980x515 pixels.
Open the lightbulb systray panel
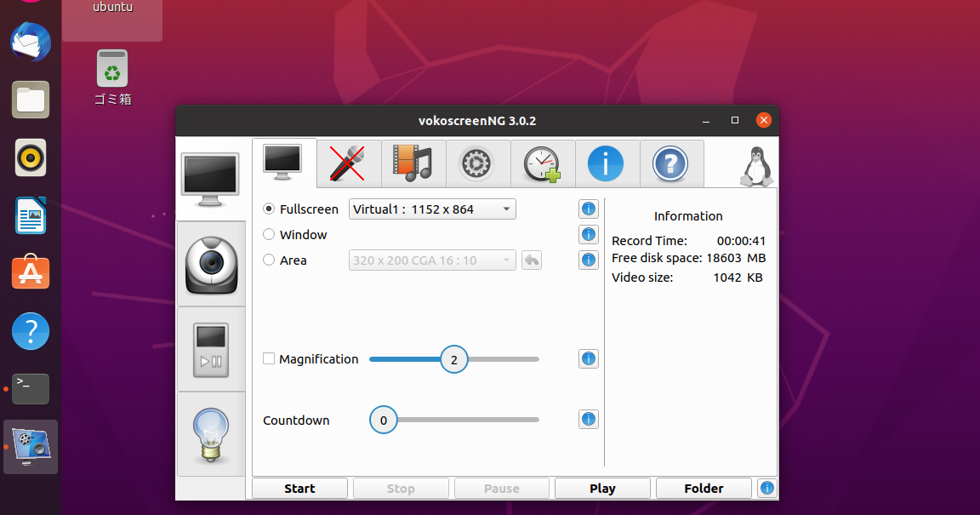click(x=211, y=434)
